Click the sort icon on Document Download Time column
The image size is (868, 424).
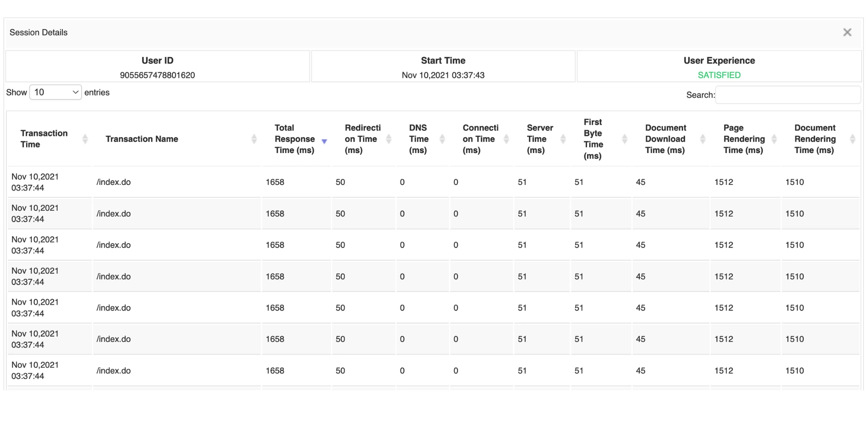[703, 139]
